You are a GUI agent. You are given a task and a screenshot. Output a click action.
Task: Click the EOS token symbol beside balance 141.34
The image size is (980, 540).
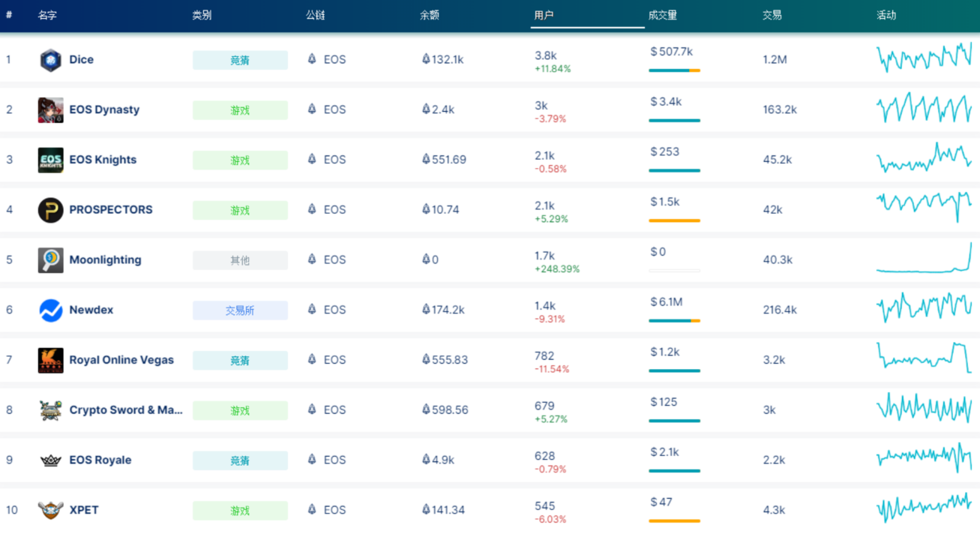426,509
